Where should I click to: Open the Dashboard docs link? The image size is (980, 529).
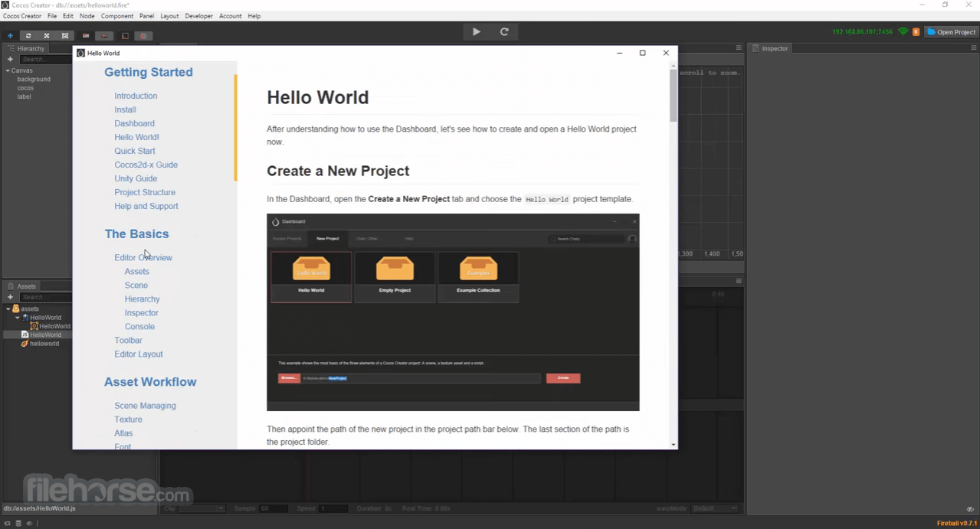[134, 123]
